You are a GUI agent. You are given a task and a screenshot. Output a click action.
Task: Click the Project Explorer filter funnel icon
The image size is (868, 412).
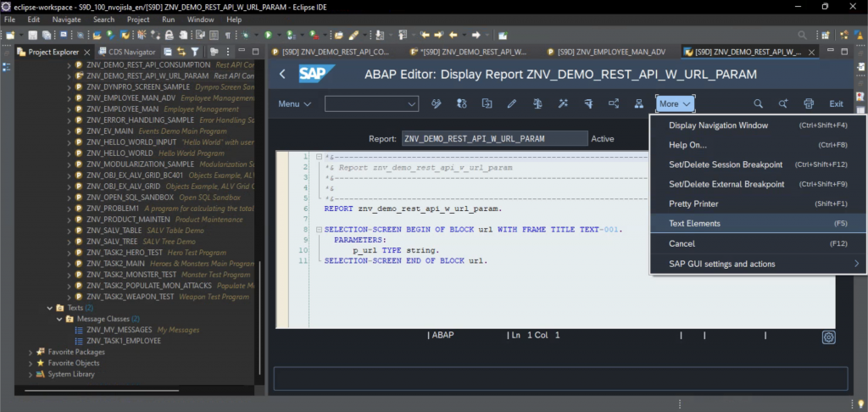coord(195,52)
